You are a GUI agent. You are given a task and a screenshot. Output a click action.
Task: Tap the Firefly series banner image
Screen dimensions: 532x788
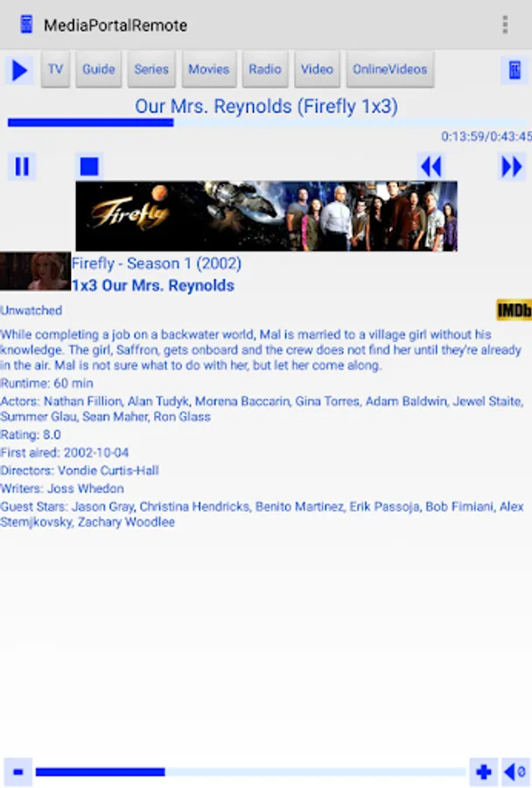coord(266,216)
